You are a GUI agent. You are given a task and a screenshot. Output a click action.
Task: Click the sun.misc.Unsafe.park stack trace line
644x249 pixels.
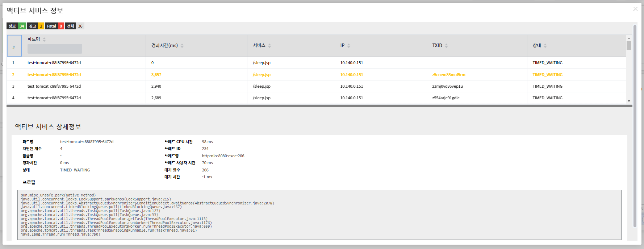[x=58, y=195]
